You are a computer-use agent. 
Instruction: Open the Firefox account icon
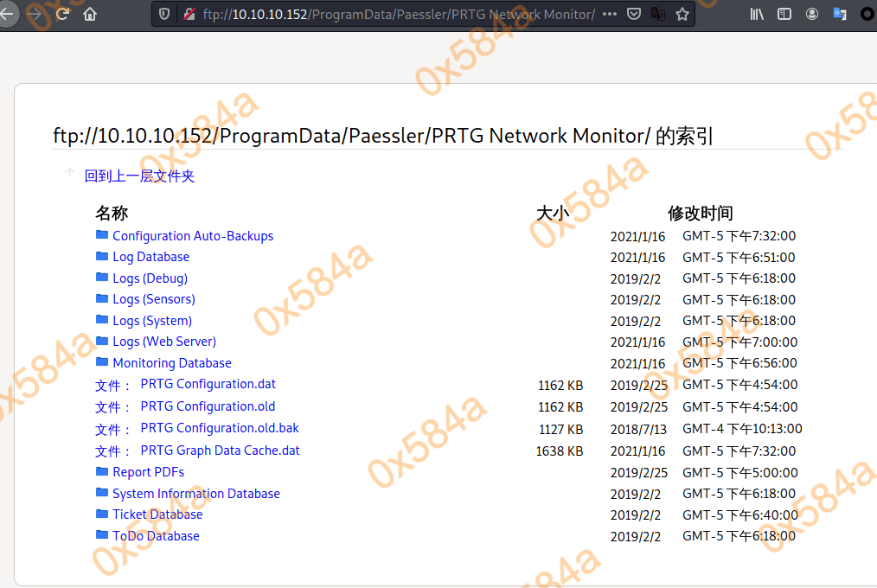812,14
